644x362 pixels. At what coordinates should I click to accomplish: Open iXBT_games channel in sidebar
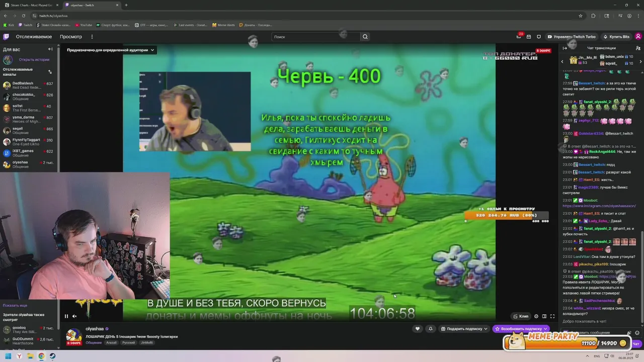(x=29, y=153)
